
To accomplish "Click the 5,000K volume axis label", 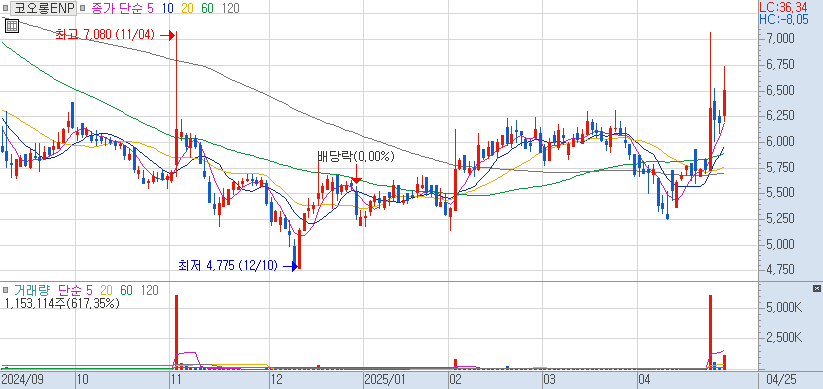I will tap(784, 308).
